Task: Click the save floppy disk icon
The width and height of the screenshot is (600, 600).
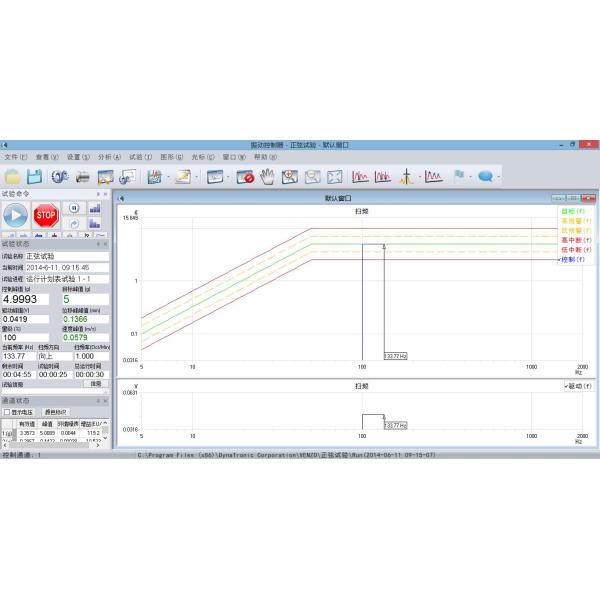Action: 35,177
